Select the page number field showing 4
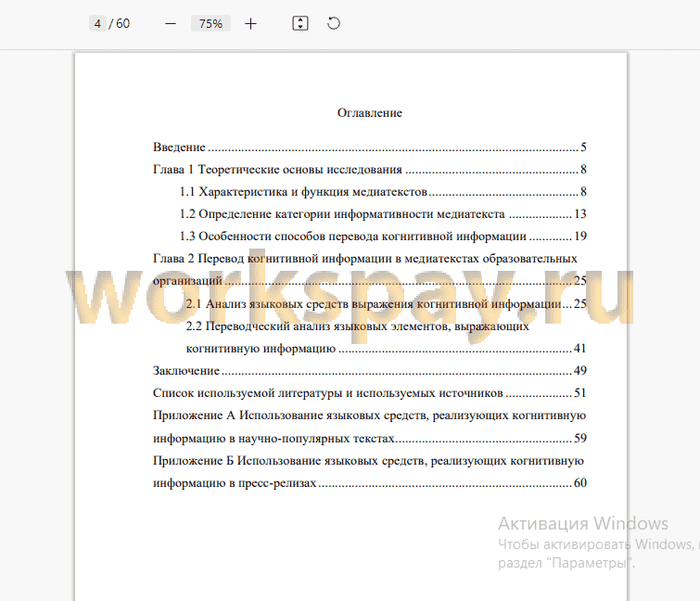Viewport: 700px width, 601px height. tap(97, 23)
